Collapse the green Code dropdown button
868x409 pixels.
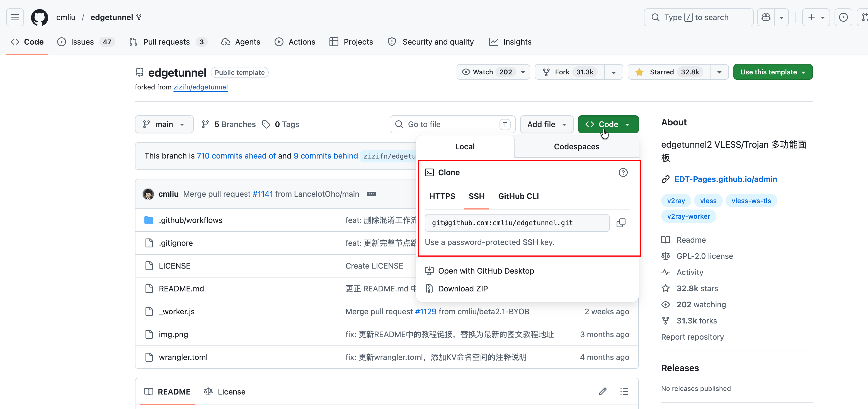coord(608,124)
